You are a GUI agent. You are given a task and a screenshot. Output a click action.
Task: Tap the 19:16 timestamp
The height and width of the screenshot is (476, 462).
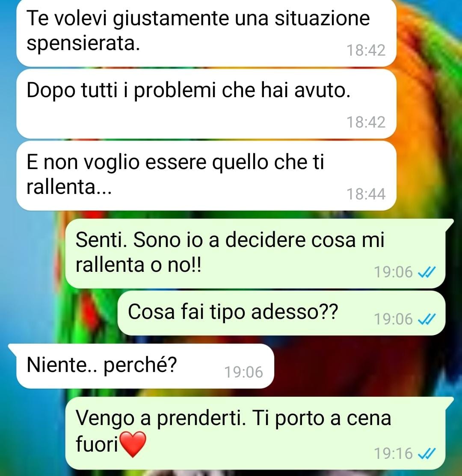tap(394, 454)
